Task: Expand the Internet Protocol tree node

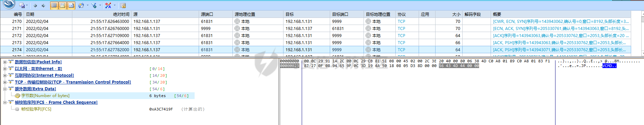Action: click(x=5, y=75)
